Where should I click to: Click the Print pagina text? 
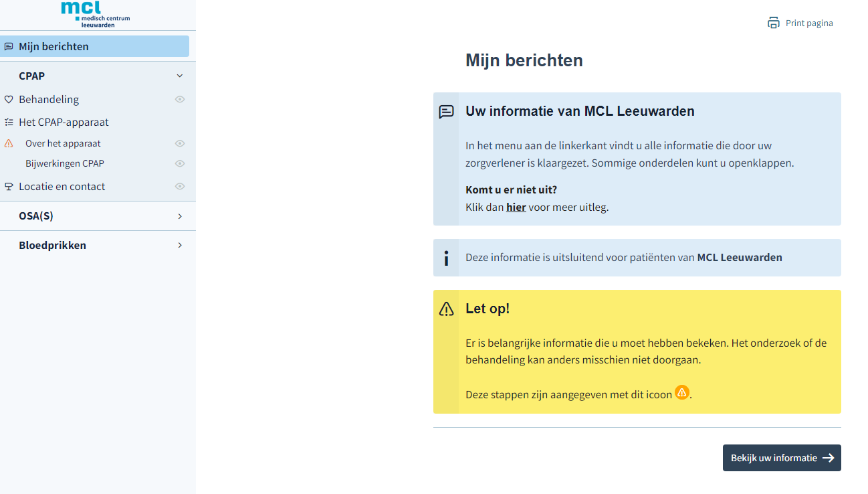(x=809, y=23)
